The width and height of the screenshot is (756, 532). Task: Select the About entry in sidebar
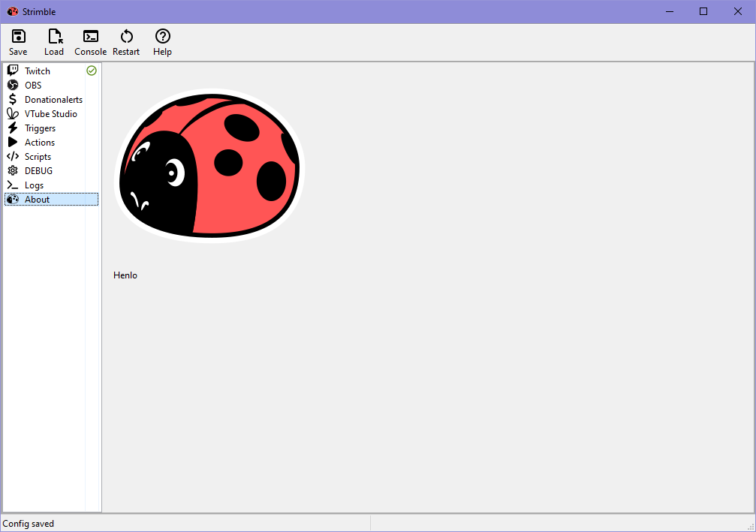[x=37, y=200]
